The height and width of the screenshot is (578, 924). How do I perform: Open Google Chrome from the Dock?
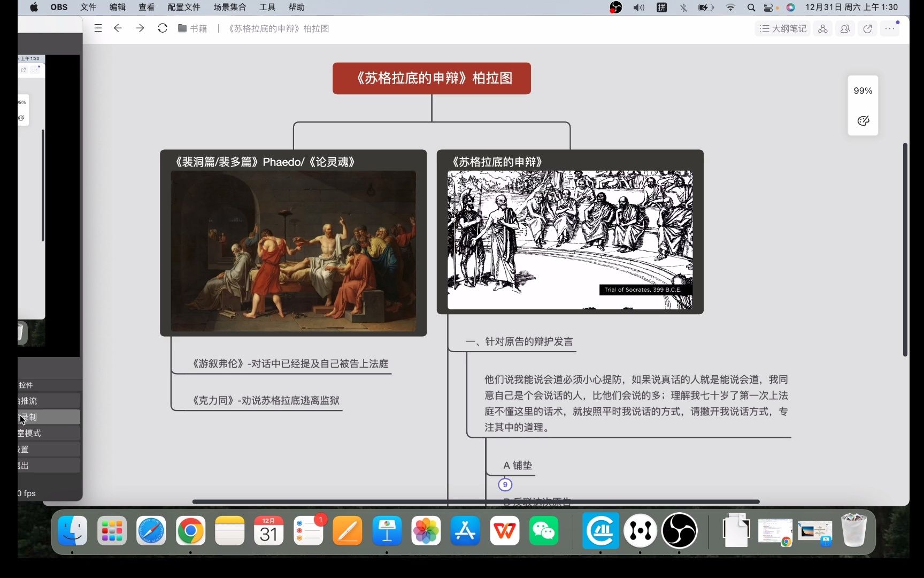pos(190,530)
